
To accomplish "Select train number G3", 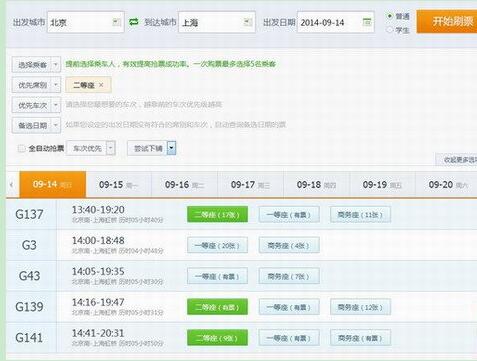I will coord(29,245).
